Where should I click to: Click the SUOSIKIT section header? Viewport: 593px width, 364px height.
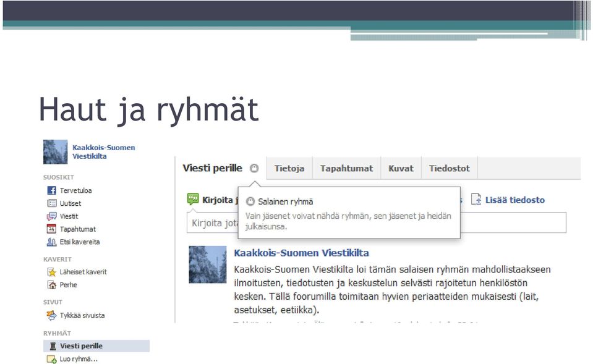59,177
